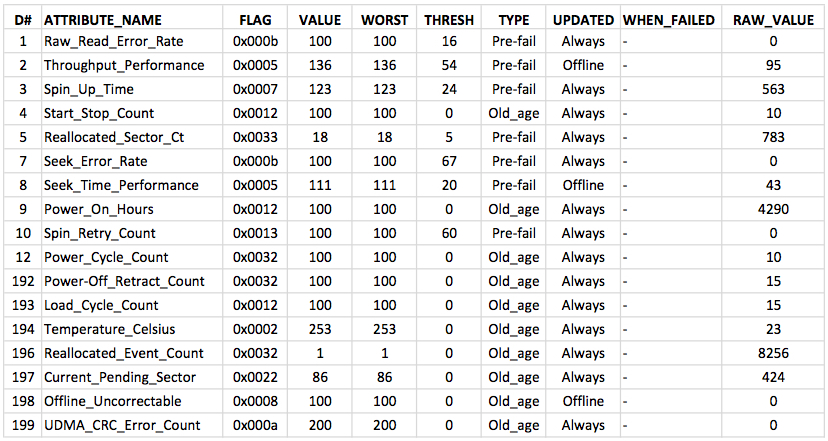Select the Reallocated_Sector_Ct row name

(x=114, y=137)
